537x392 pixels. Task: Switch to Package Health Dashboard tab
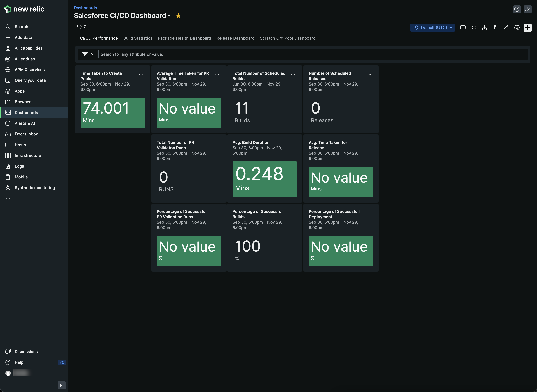coord(184,38)
